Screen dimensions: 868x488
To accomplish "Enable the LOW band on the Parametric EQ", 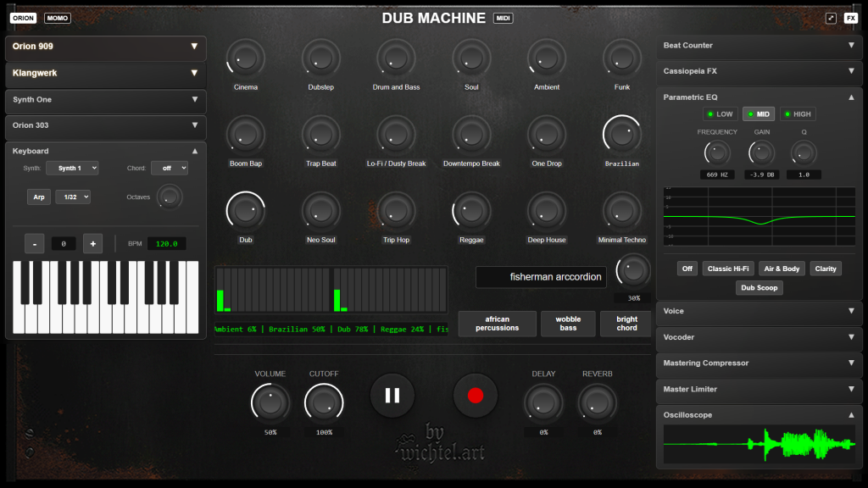I will tap(720, 114).
